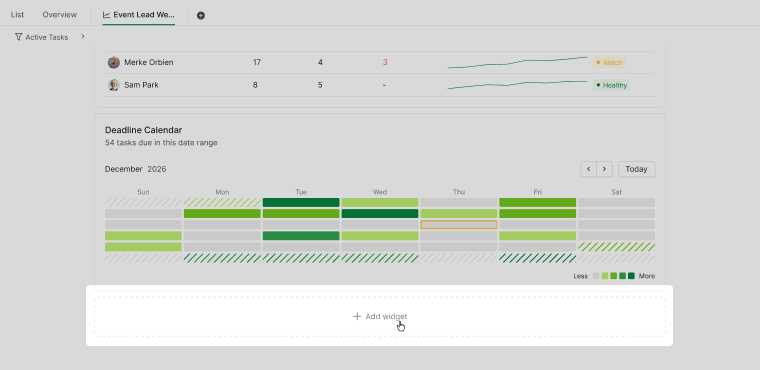Click Merke Orbien's trend sparkline
The width and height of the screenshot is (760, 370).
(x=517, y=63)
